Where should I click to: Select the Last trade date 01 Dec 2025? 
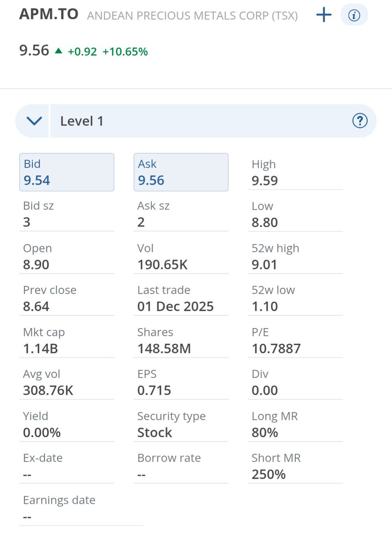pyautogui.click(x=176, y=307)
